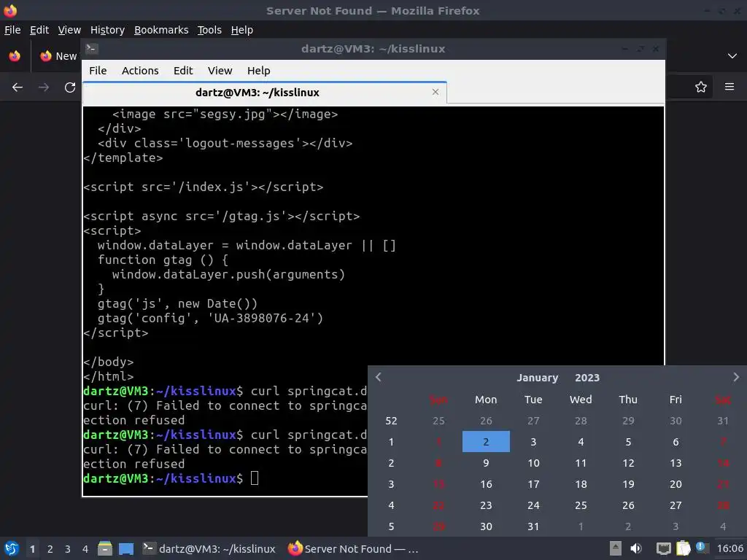This screenshot has height=560, width=747.
Task: Click the 'Wed' column header in calendar
Action: [581, 400]
